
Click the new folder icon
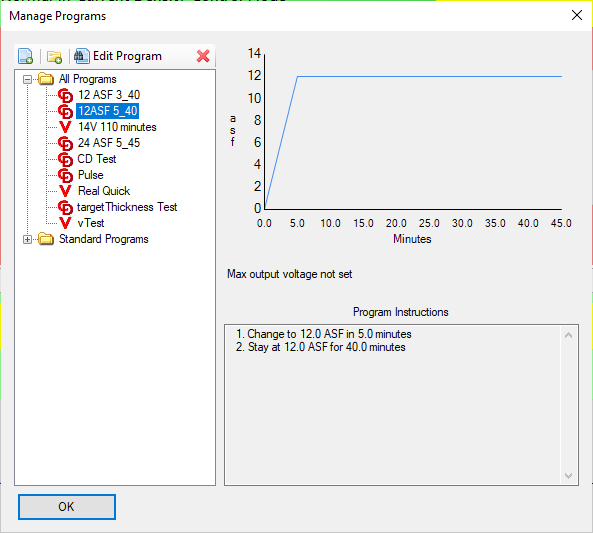pos(54,57)
